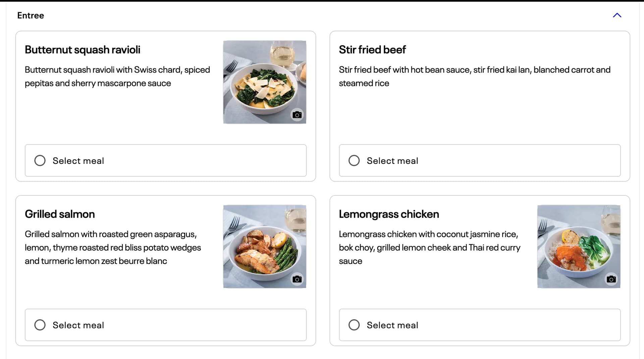This screenshot has width=644, height=359.
Task: Click the Butternut squash ravioli title
Action: [x=83, y=50]
